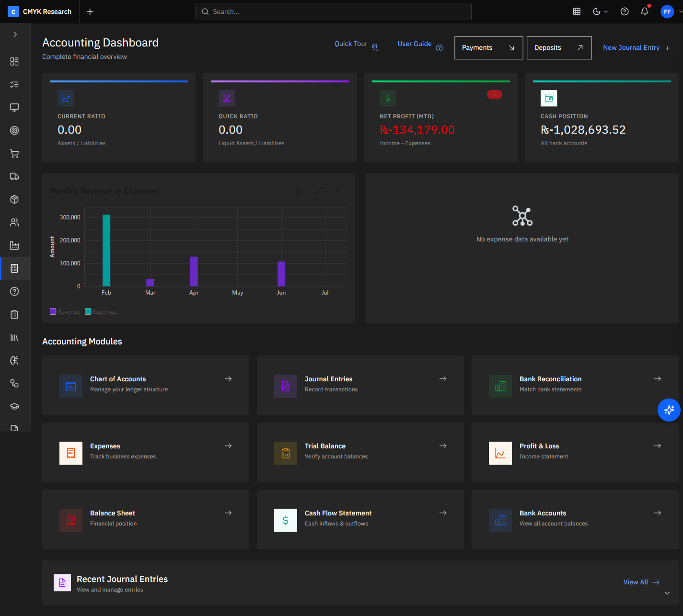Click the Bank Accounts building icon
Viewport: 683px width, 616px height.
[500, 520]
